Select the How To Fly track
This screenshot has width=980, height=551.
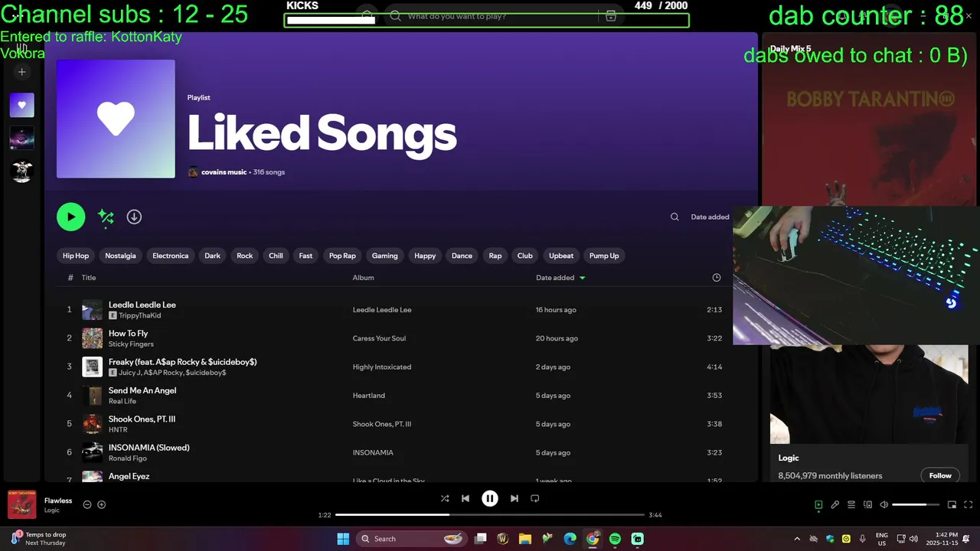pyautogui.click(x=128, y=333)
